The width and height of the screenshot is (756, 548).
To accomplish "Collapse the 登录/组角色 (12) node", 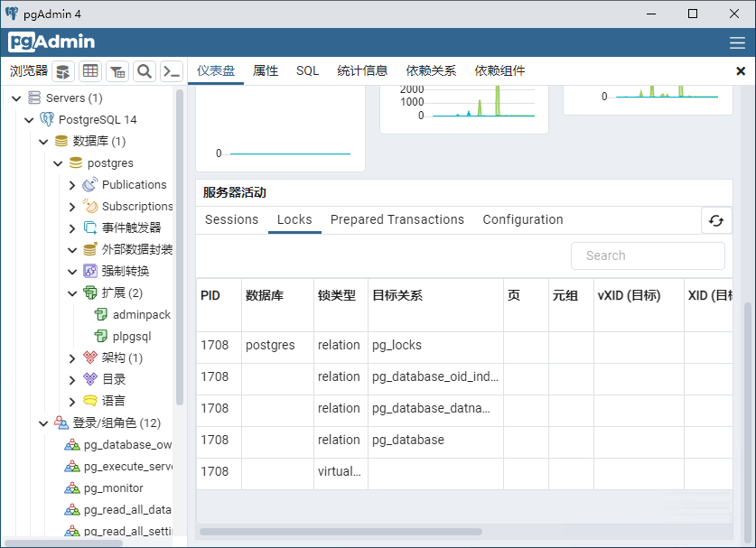I will click(x=43, y=423).
